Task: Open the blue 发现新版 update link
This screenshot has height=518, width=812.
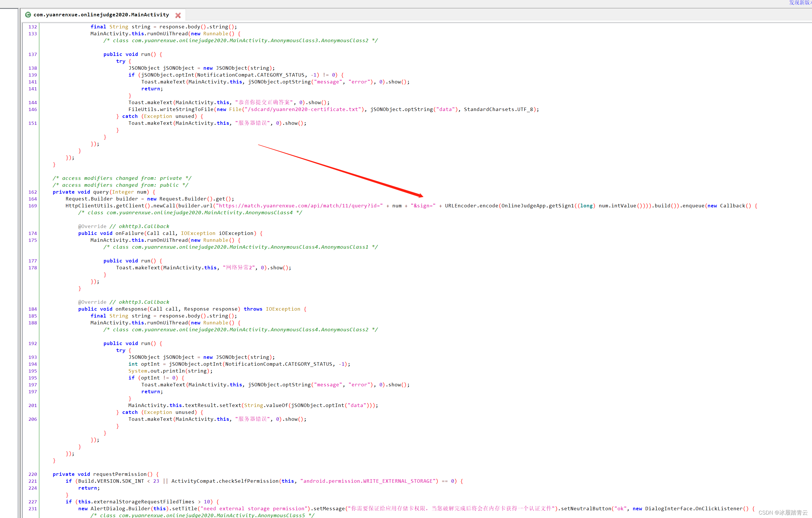Action: tap(800, 3)
